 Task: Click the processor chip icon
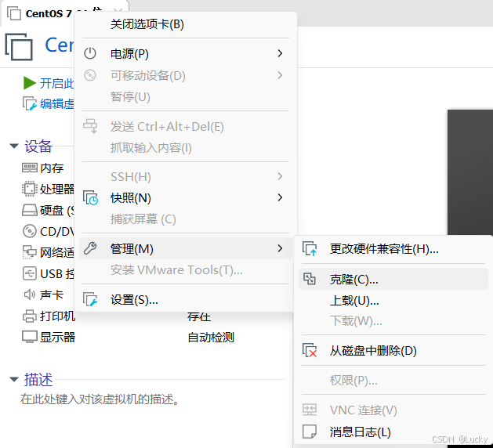point(30,189)
